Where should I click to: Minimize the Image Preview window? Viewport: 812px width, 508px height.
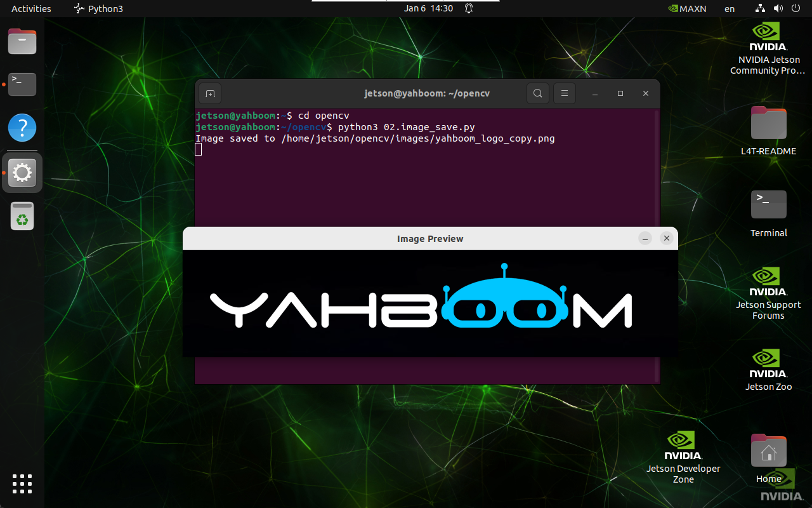(x=645, y=238)
